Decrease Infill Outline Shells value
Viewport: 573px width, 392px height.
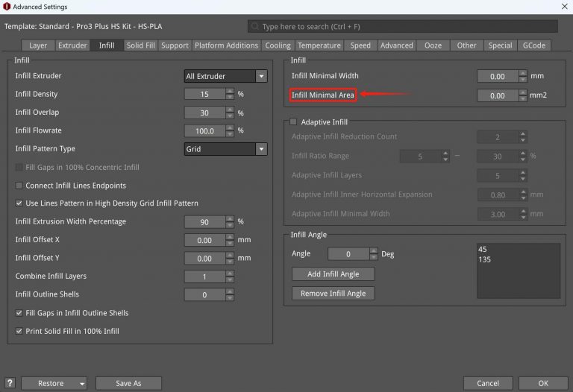(x=231, y=298)
